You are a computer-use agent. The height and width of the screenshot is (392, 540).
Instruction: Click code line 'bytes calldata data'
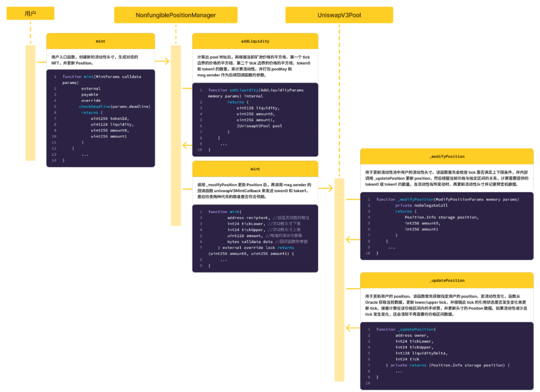pos(249,242)
